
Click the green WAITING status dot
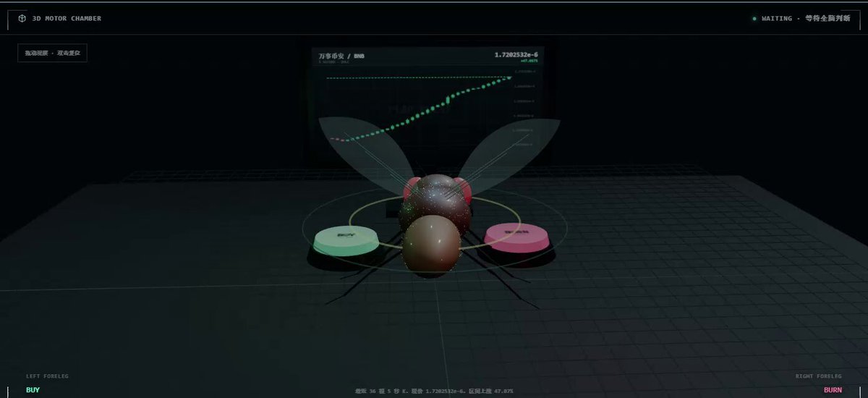tap(754, 18)
